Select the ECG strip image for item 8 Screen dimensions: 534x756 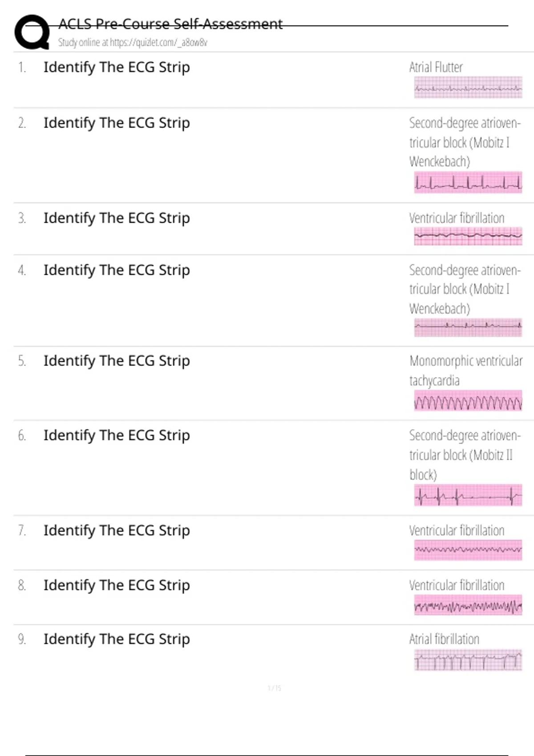(x=468, y=605)
